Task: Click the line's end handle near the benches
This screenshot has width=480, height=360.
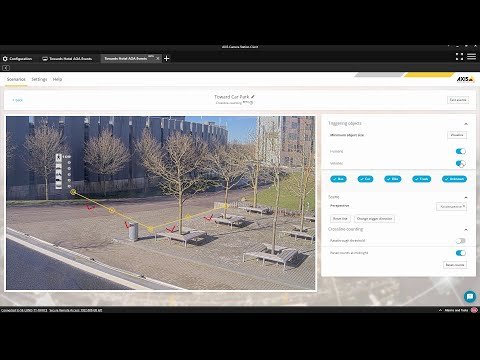Action: point(226,206)
